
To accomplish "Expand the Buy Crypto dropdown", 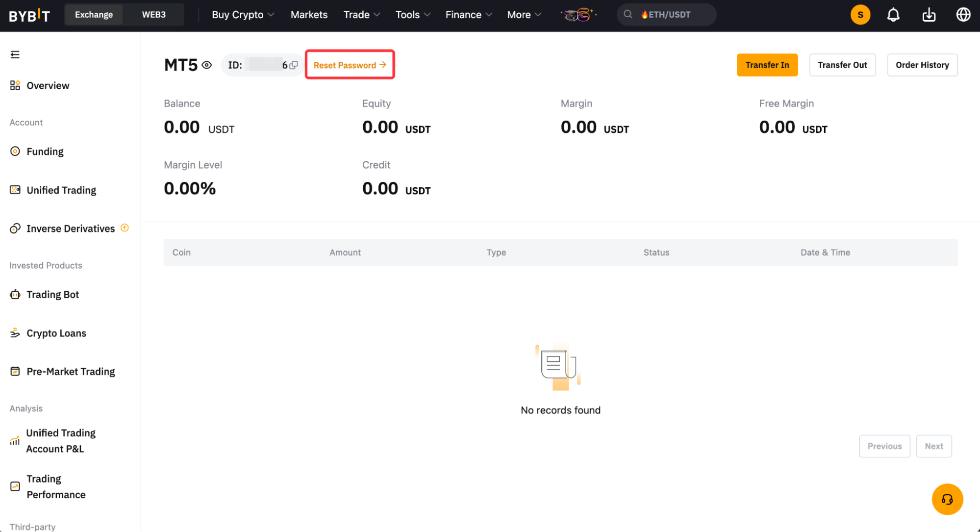I will [x=243, y=15].
